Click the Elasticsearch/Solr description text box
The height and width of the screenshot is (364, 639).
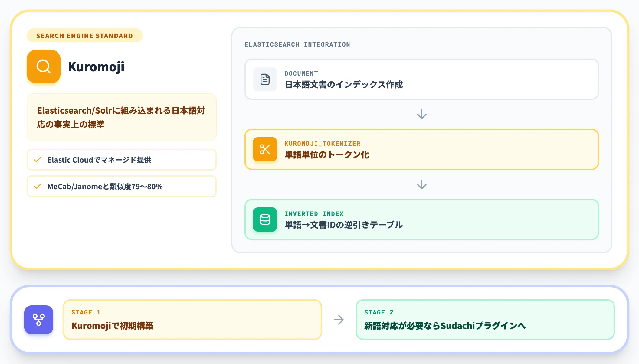tap(122, 117)
